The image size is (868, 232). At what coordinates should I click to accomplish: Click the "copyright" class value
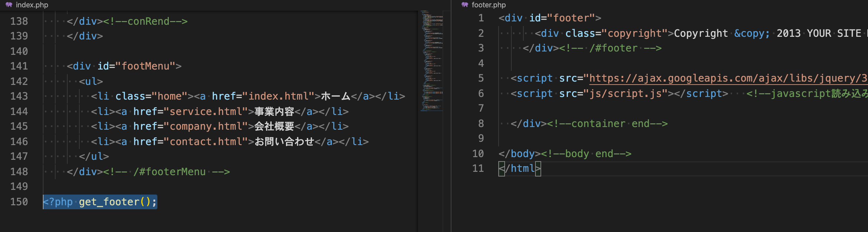point(635,33)
